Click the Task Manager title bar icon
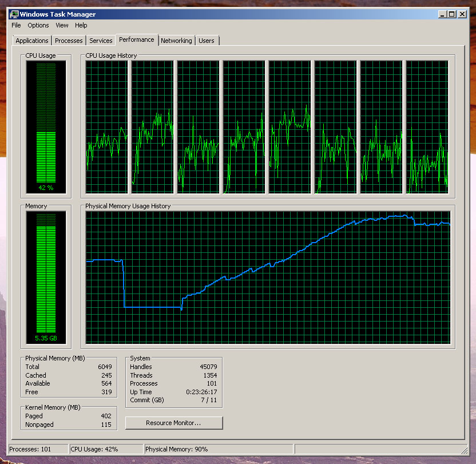Screen dimensions: 476x464 [x=14, y=14]
